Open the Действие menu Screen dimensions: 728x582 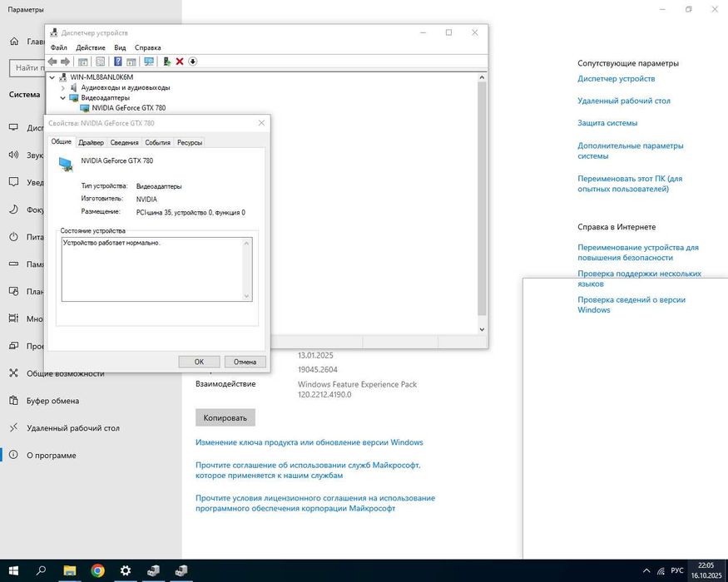click(91, 47)
